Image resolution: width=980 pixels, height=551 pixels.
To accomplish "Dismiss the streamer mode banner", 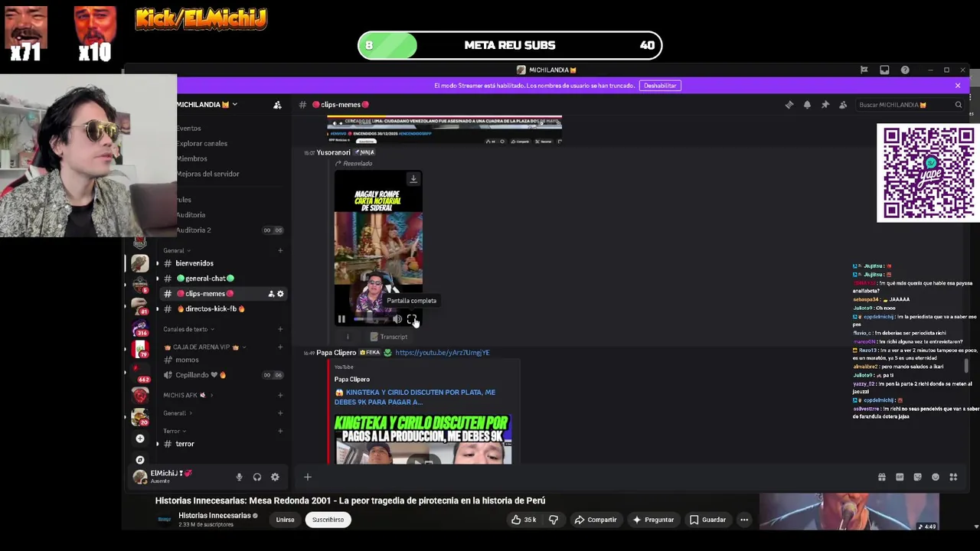I will 957,86.
